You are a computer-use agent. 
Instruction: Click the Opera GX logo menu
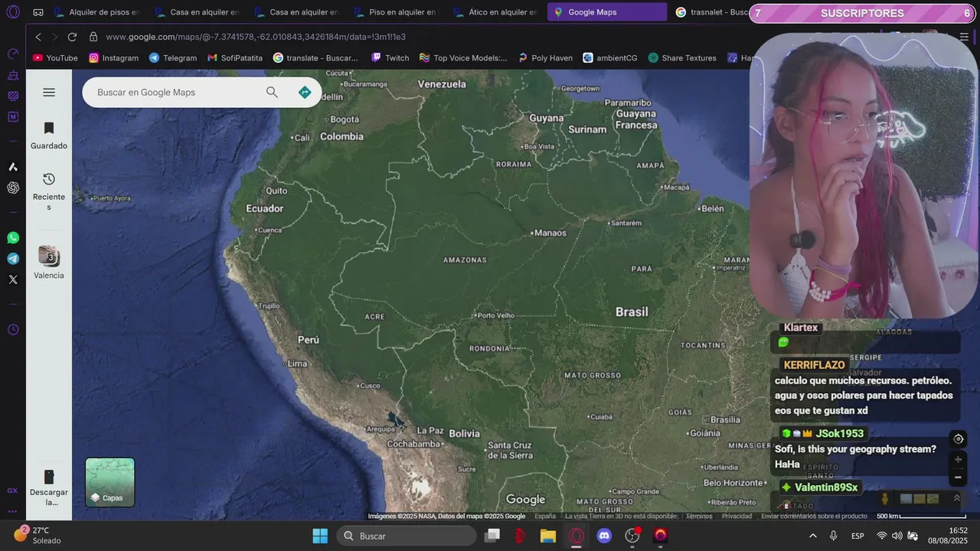[x=13, y=12]
